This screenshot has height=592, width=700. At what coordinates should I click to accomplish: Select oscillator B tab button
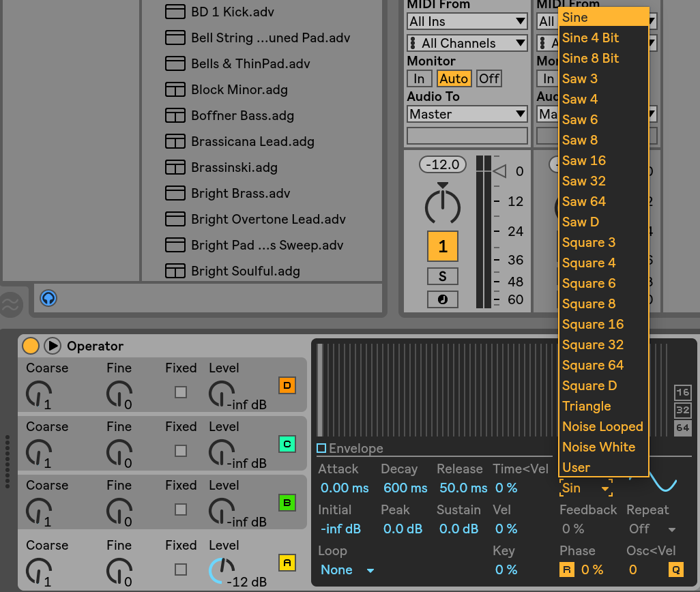coord(287,503)
